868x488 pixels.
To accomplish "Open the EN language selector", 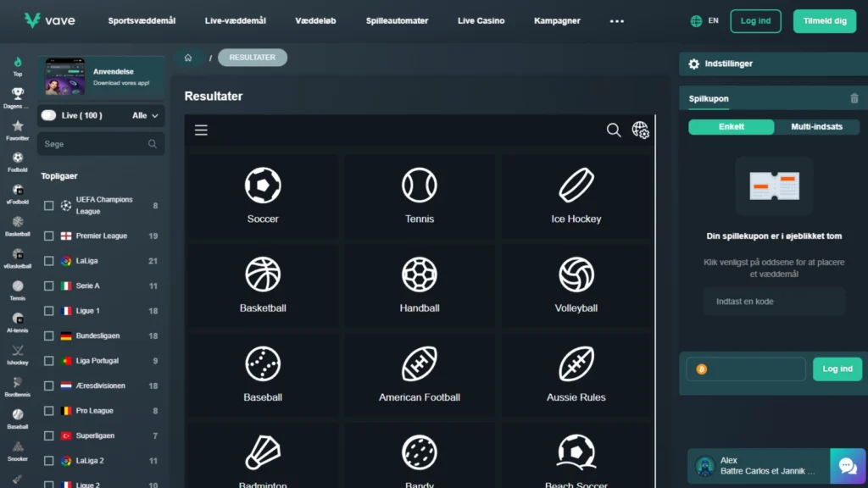I will 704,20.
